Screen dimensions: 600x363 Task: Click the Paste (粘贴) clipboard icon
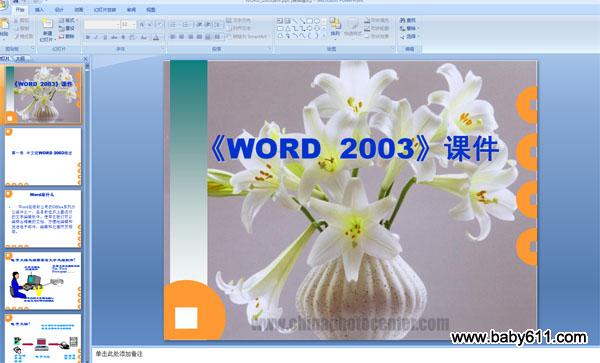(4, 24)
